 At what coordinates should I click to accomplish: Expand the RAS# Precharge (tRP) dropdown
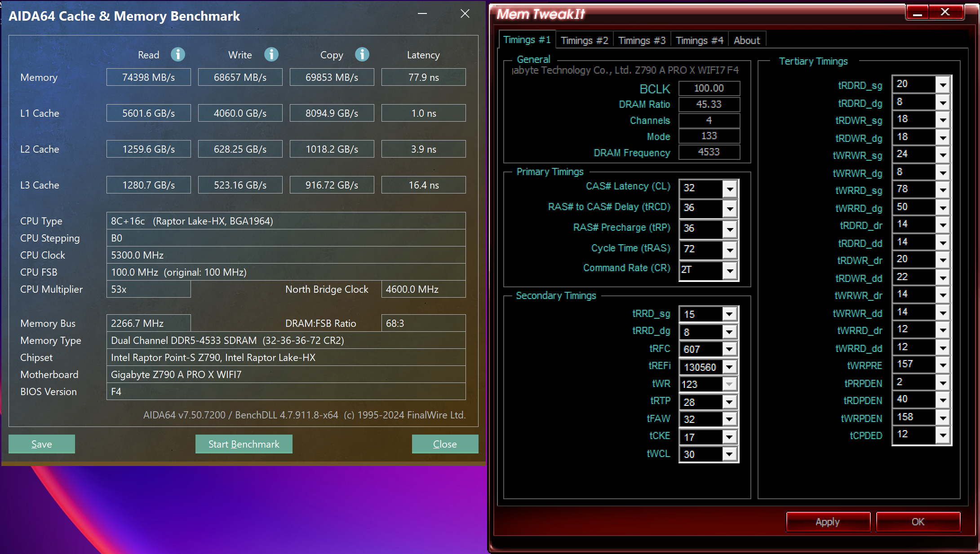(x=730, y=229)
